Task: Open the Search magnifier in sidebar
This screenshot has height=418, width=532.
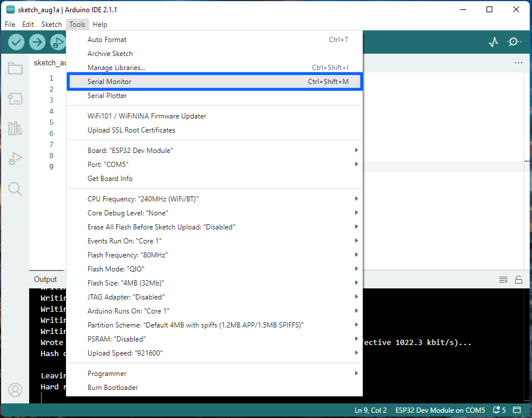Action: [x=15, y=189]
